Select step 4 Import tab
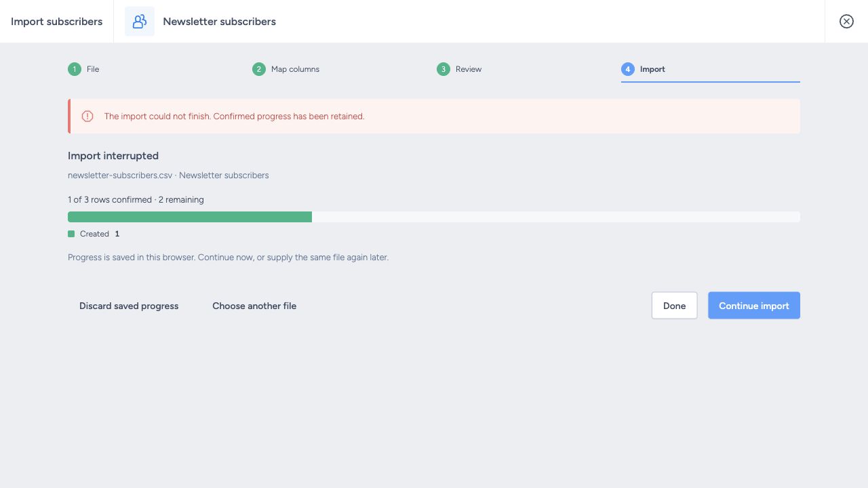The height and width of the screenshot is (488, 868). pyautogui.click(x=710, y=69)
